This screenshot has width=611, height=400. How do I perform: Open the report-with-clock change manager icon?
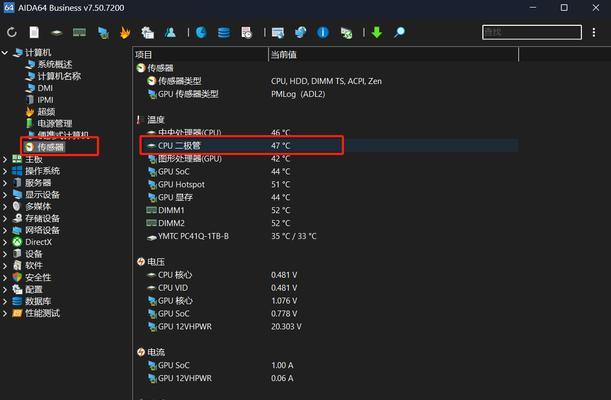[246, 33]
